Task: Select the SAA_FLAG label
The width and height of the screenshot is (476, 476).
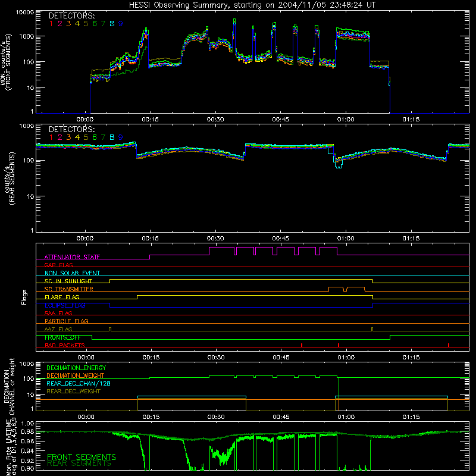Action: pos(58,313)
